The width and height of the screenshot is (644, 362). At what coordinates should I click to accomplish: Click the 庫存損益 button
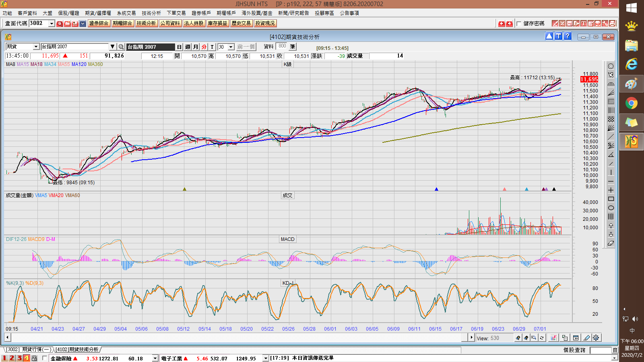click(217, 23)
